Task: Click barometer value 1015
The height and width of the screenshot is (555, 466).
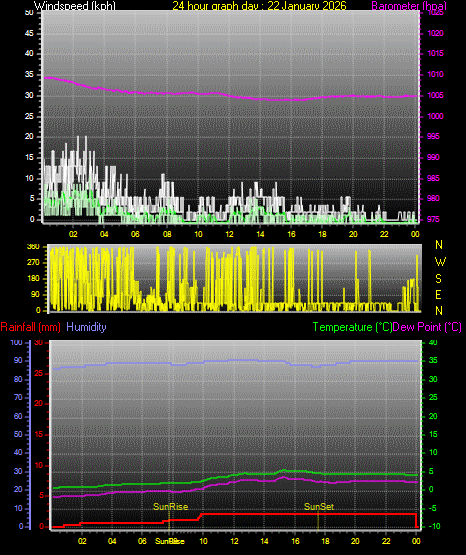Action: 435,53
